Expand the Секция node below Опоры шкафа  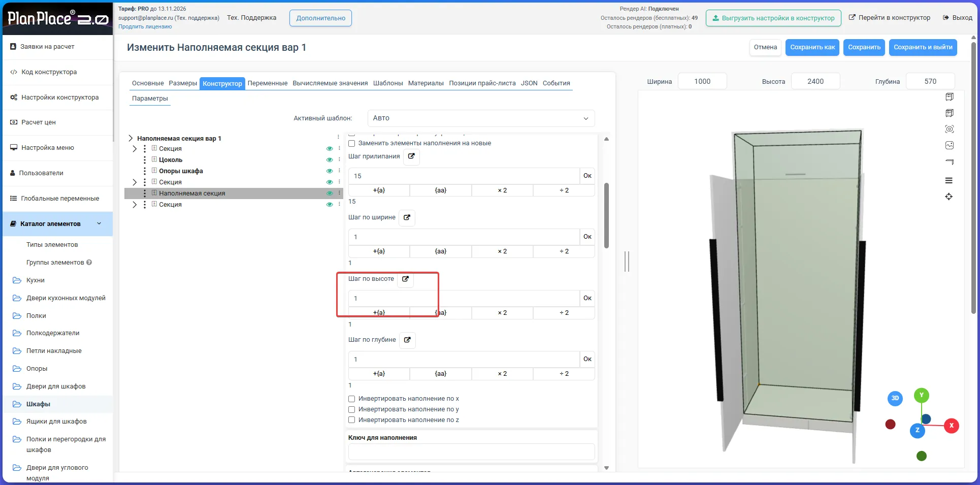134,182
